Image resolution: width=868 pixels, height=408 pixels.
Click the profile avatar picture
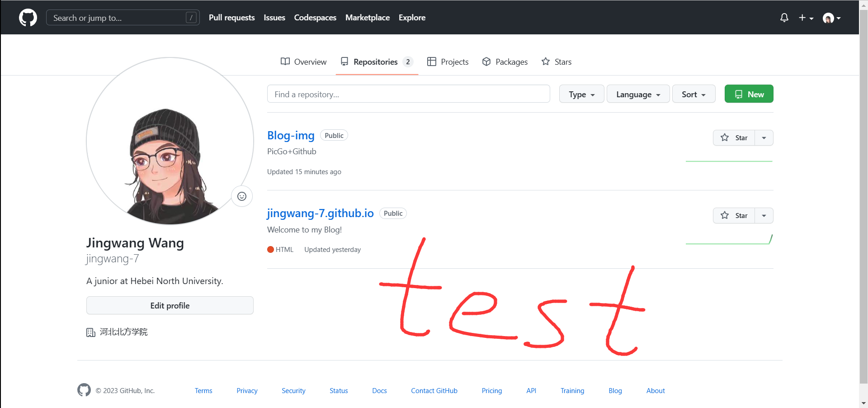[x=170, y=141]
